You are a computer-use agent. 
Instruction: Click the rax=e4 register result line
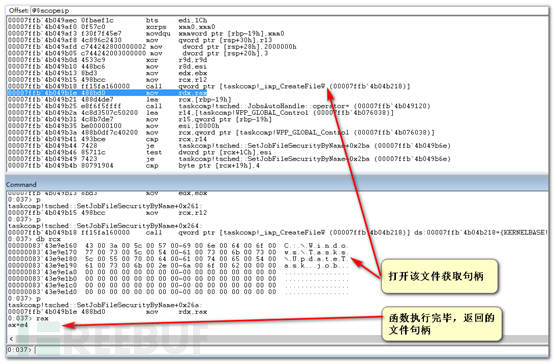pyautogui.click(x=18, y=325)
